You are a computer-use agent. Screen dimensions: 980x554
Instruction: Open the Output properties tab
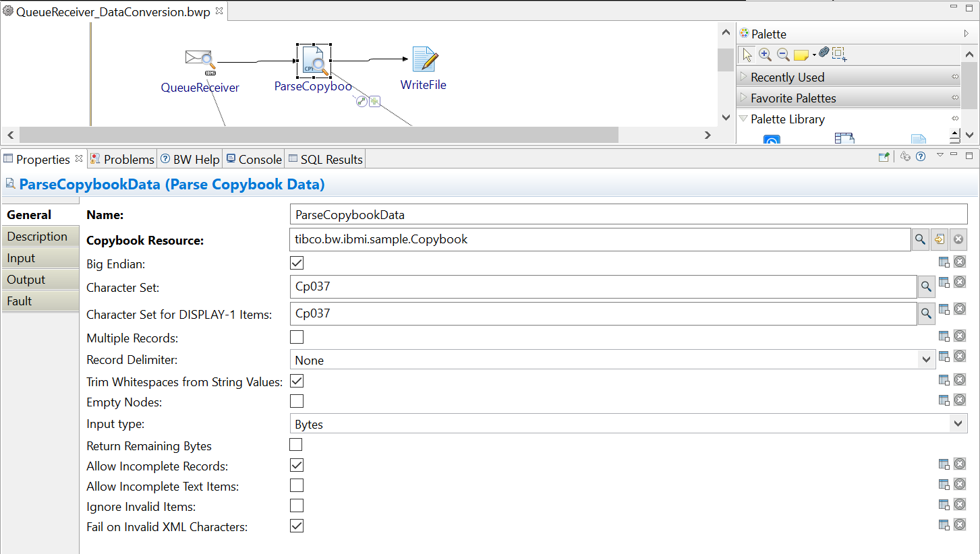tap(26, 280)
